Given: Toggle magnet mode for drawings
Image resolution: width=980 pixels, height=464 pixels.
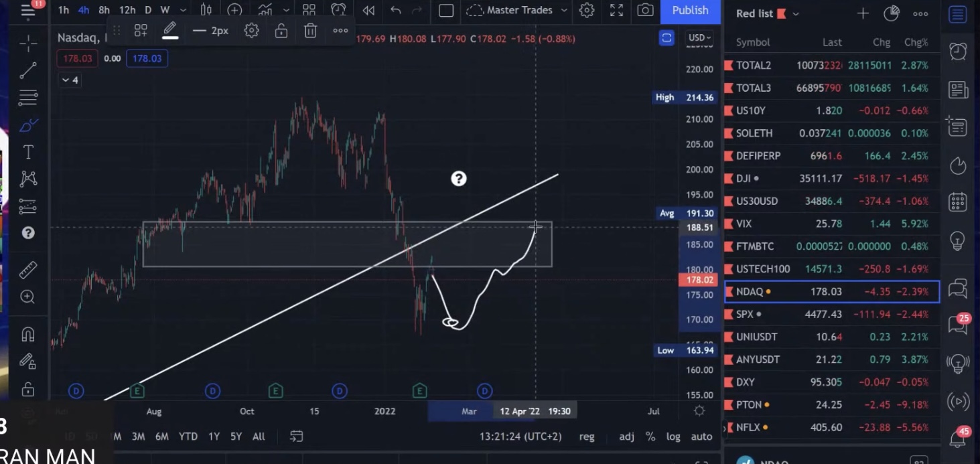Looking at the screenshot, I should click(x=28, y=334).
